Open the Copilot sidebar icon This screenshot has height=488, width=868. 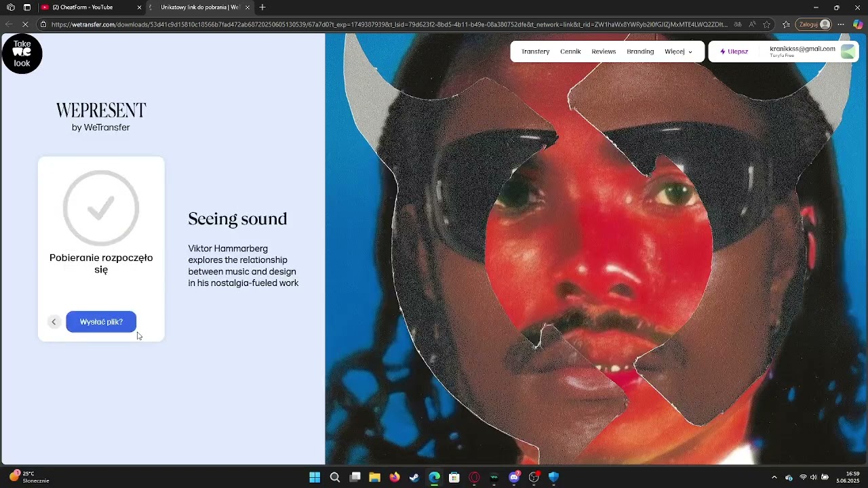(858, 24)
